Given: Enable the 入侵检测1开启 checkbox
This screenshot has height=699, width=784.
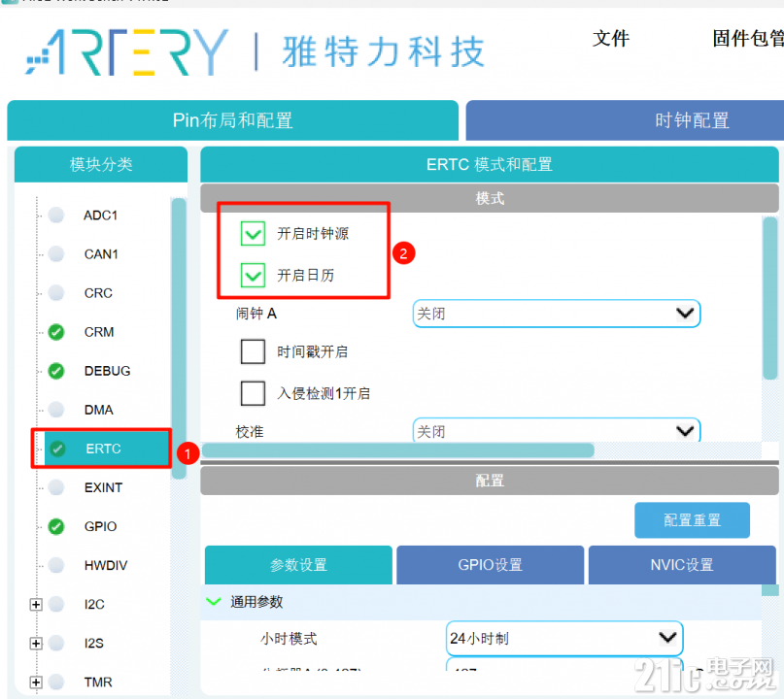Looking at the screenshot, I should tap(253, 393).
